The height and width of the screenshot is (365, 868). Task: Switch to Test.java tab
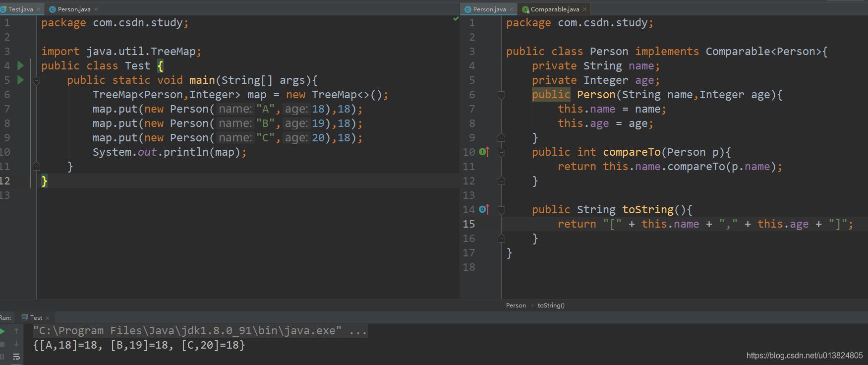(21, 9)
